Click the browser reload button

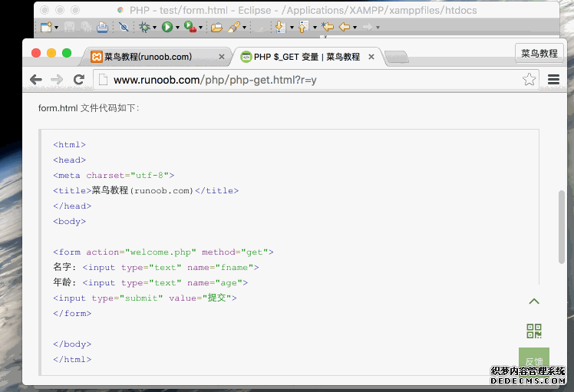coord(78,80)
